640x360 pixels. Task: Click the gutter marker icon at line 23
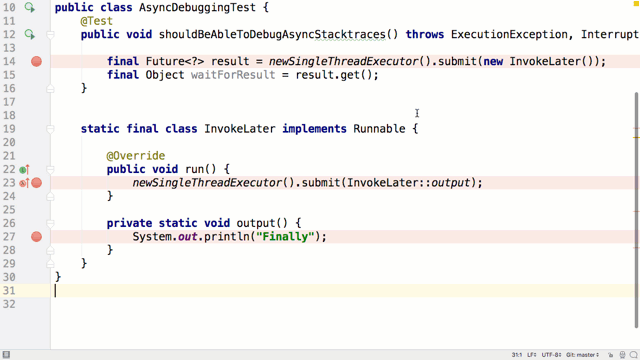click(24, 183)
